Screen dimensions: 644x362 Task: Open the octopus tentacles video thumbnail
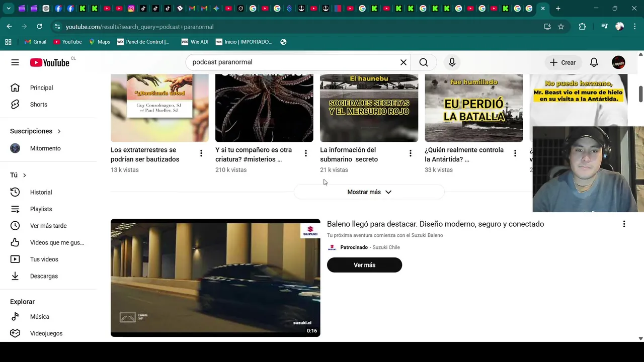click(x=264, y=108)
